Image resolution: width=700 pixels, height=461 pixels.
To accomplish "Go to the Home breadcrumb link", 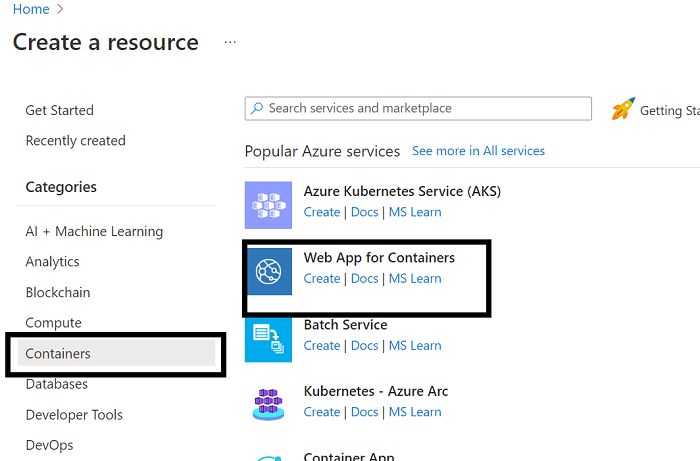I will [x=31, y=9].
